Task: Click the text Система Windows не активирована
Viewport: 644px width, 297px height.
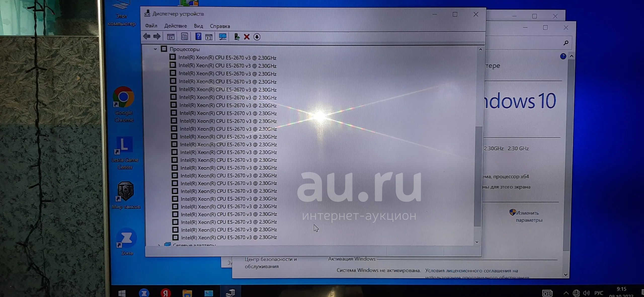Action: [x=379, y=270]
